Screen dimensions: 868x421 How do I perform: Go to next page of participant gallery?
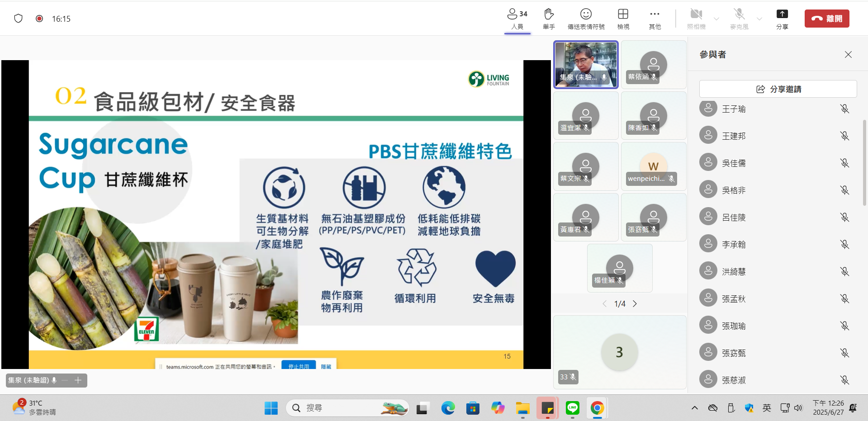(x=635, y=304)
